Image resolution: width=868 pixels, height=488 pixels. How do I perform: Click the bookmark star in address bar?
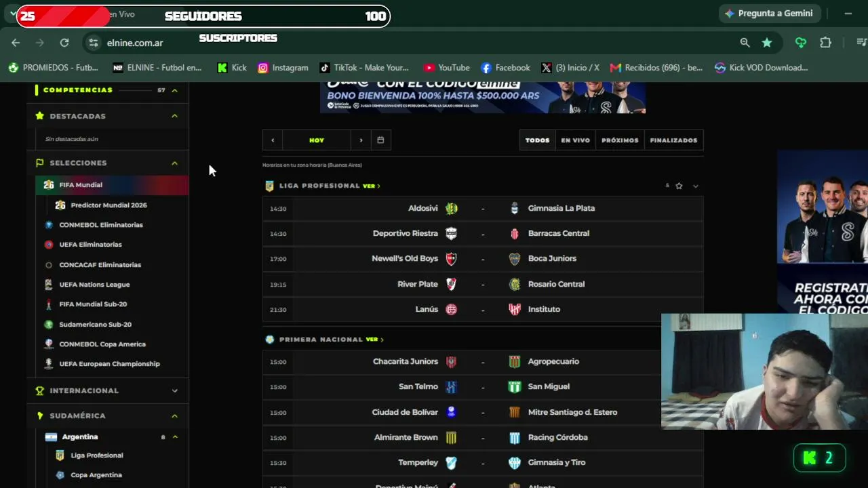[x=767, y=43]
